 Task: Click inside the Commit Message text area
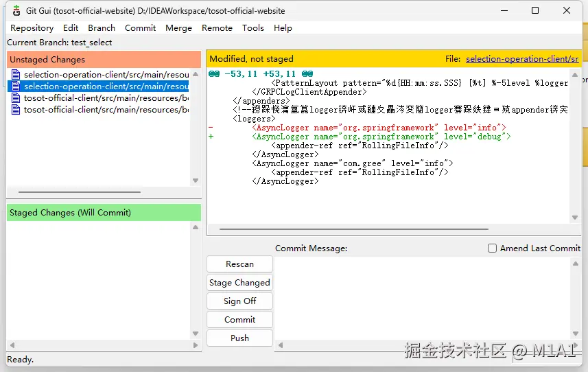tap(423, 298)
